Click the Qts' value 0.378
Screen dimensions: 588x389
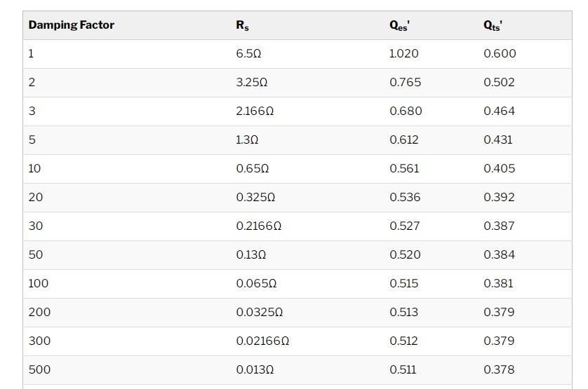click(499, 369)
